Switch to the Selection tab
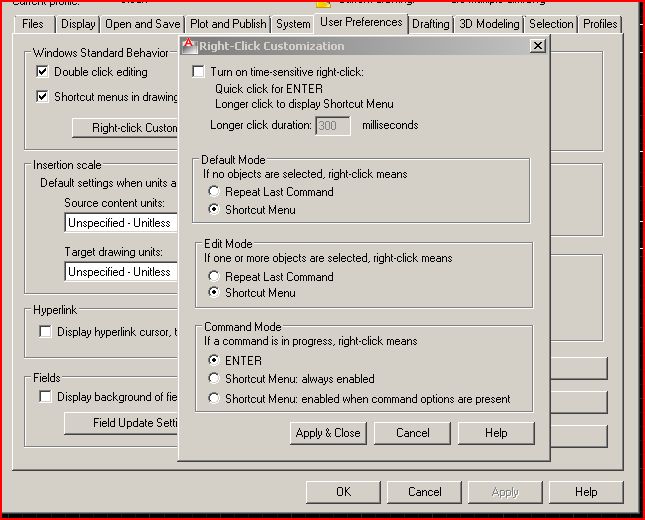 click(x=551, y=24)
